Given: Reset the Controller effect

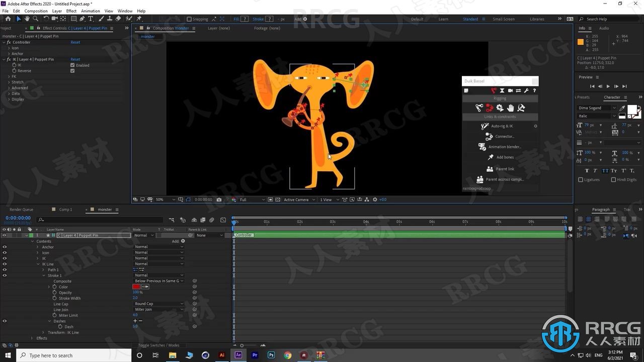Looking at the screenshot, I should click(75, 42).
